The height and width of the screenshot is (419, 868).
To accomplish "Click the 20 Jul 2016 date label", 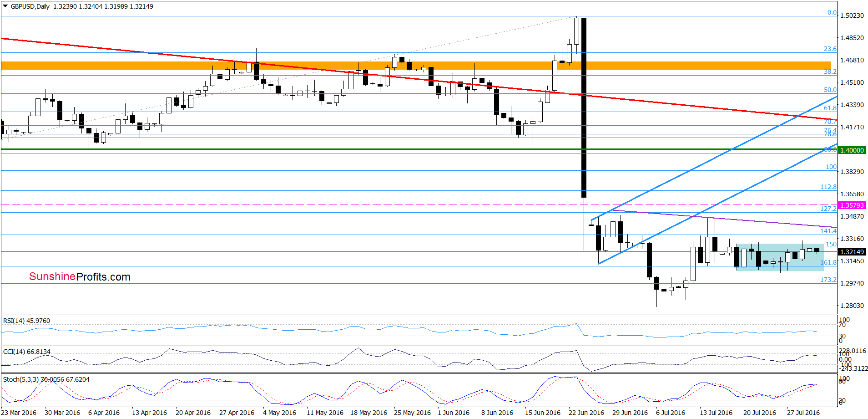I will (x=760, y=413).
